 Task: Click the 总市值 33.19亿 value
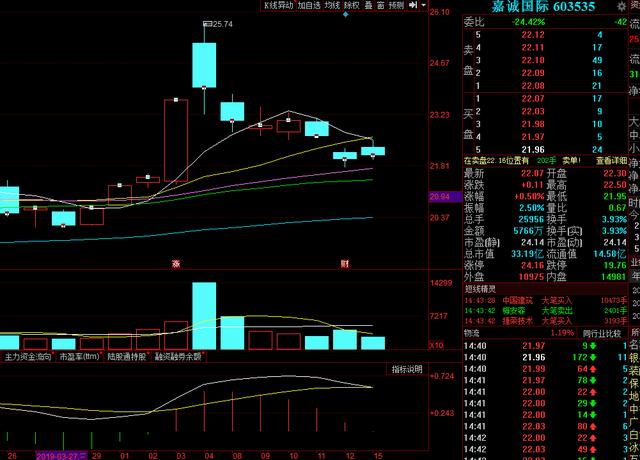[x=527, y=254]
